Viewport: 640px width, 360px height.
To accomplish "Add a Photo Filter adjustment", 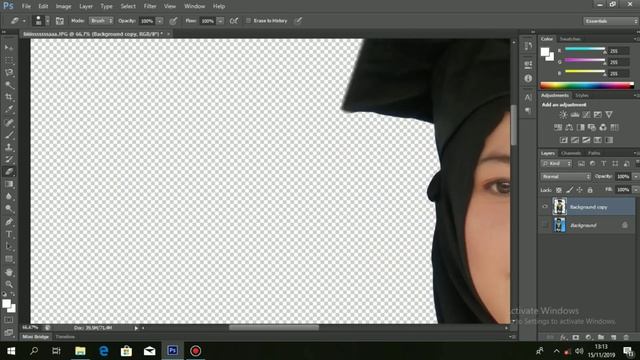I will coord(592,127).
